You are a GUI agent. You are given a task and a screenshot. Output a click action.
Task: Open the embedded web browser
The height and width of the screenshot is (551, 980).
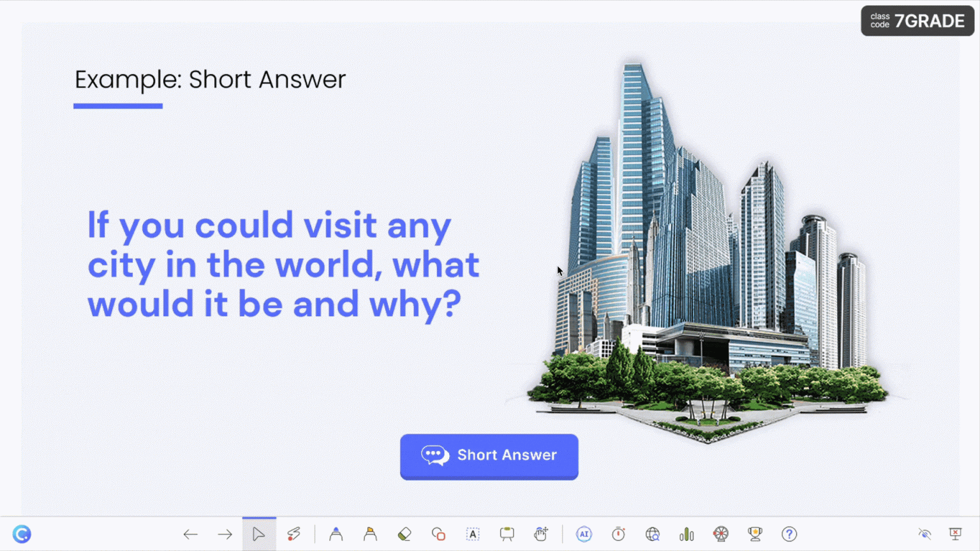652,534
